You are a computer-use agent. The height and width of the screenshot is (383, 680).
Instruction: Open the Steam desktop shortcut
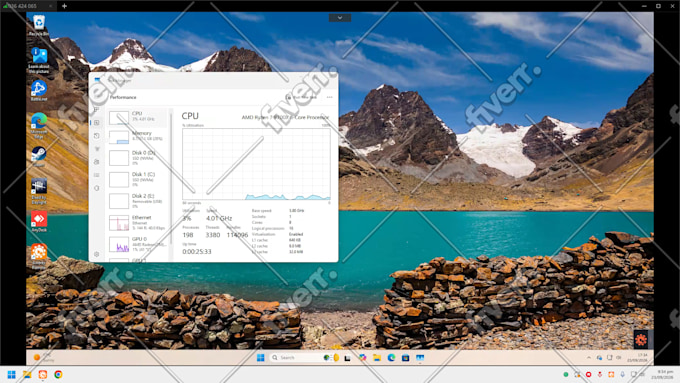point(39,156)
